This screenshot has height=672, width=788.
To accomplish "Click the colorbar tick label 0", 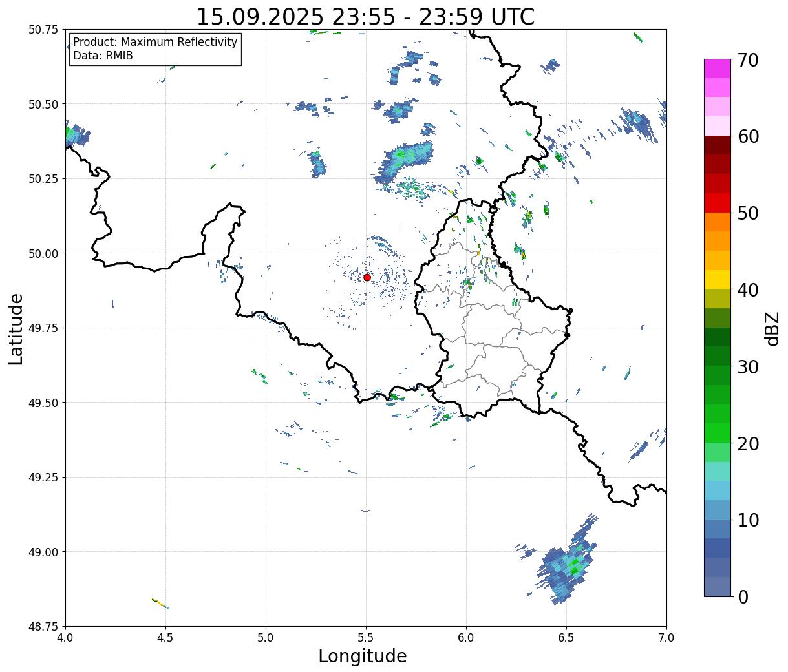I will coord(742,596).
